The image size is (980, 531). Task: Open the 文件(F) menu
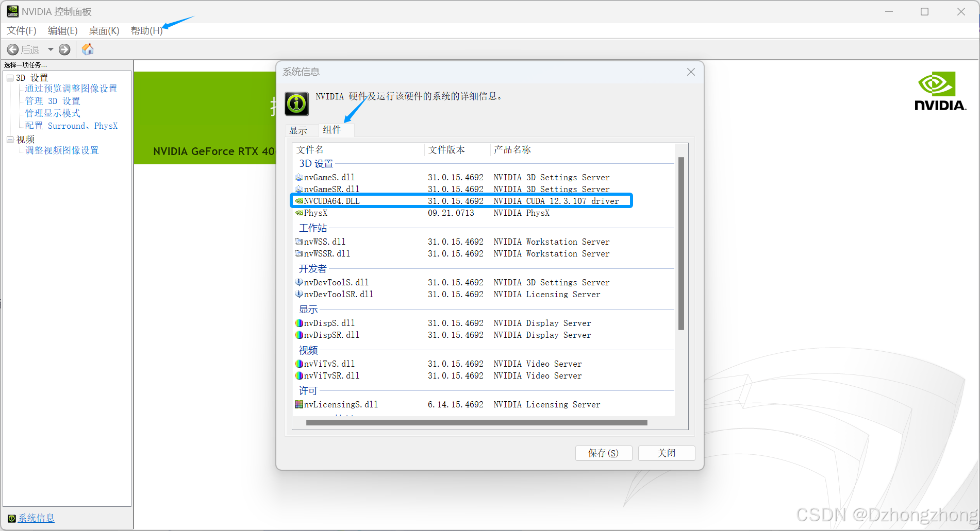(x=22, y=30)
